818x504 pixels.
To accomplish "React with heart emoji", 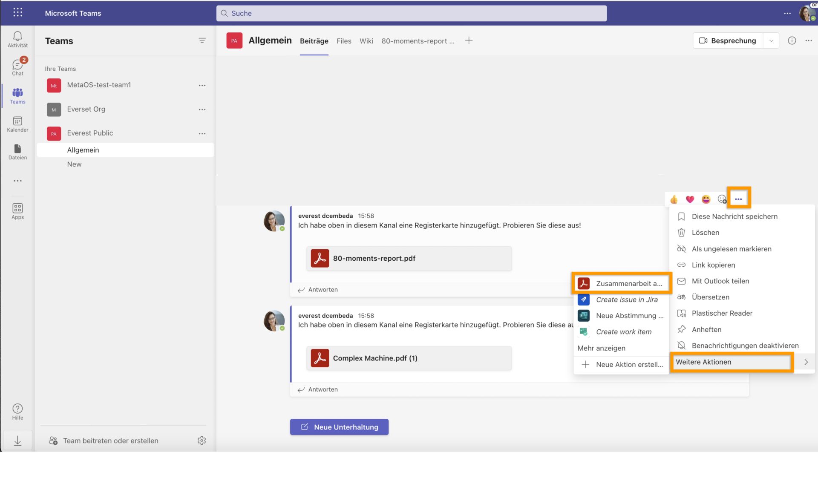I will (690, 199).
